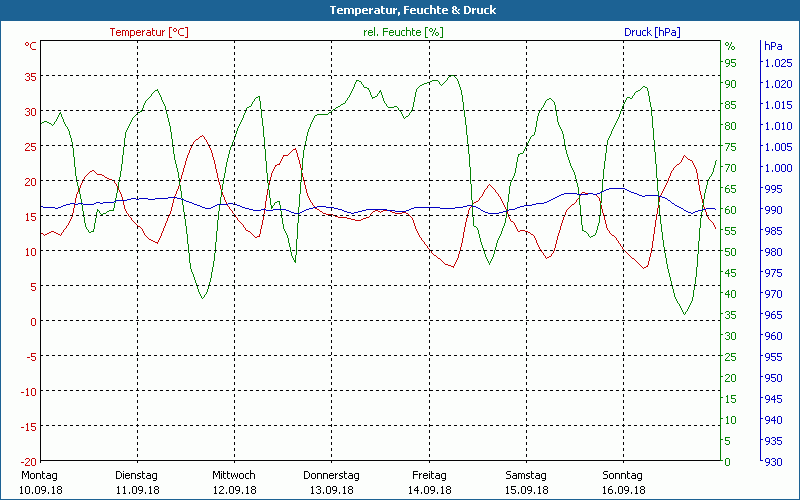The image size is (800, 500).
Task: Click the chart title 'Temperatur, Feuchte & Druck'
Action: click(413, 10)
